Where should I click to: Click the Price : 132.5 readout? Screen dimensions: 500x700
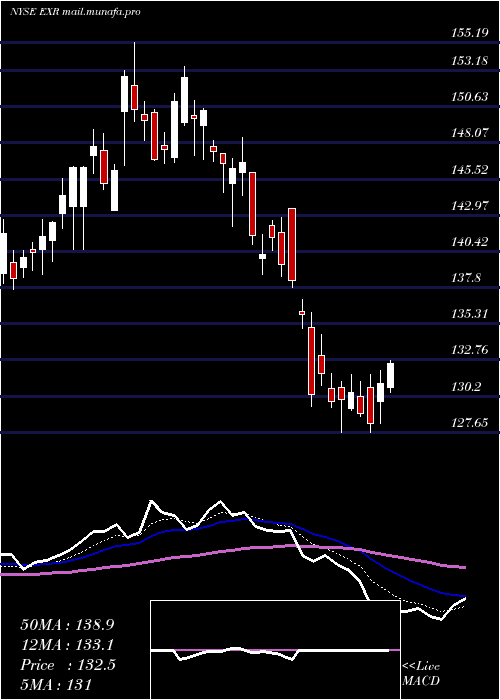click(x=67, y=664)
